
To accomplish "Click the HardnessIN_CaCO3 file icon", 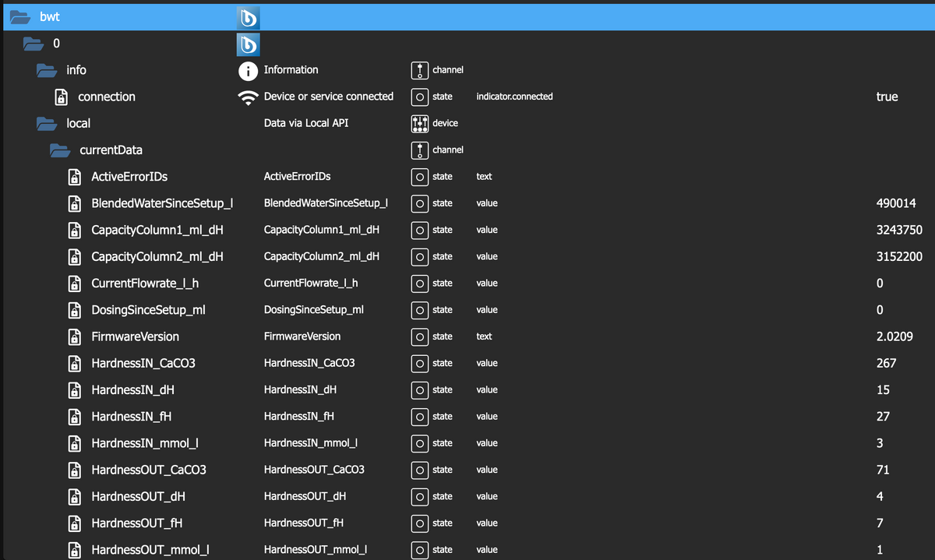I will tap(74, 363).
